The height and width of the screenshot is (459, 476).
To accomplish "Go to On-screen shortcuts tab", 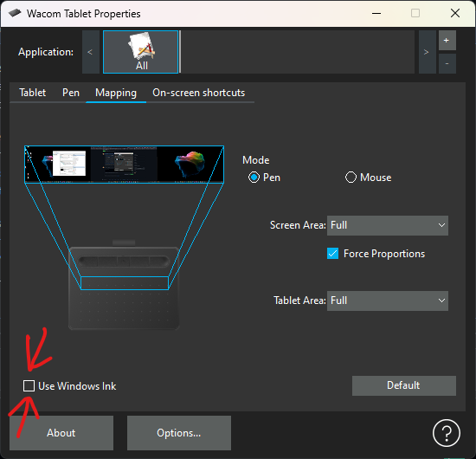I will click(x=199, y=93).
